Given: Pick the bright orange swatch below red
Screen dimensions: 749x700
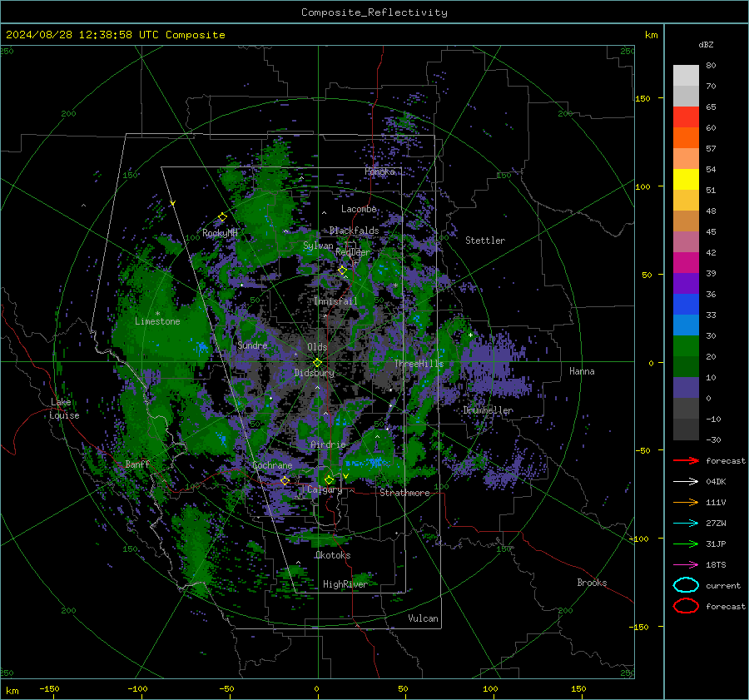Looking at the screenshot, I should click(686, 137).
